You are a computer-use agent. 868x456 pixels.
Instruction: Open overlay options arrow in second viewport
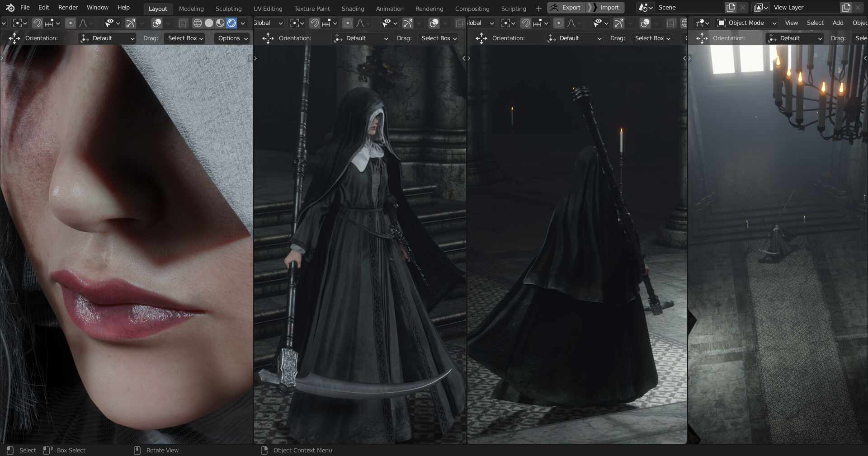445,23
